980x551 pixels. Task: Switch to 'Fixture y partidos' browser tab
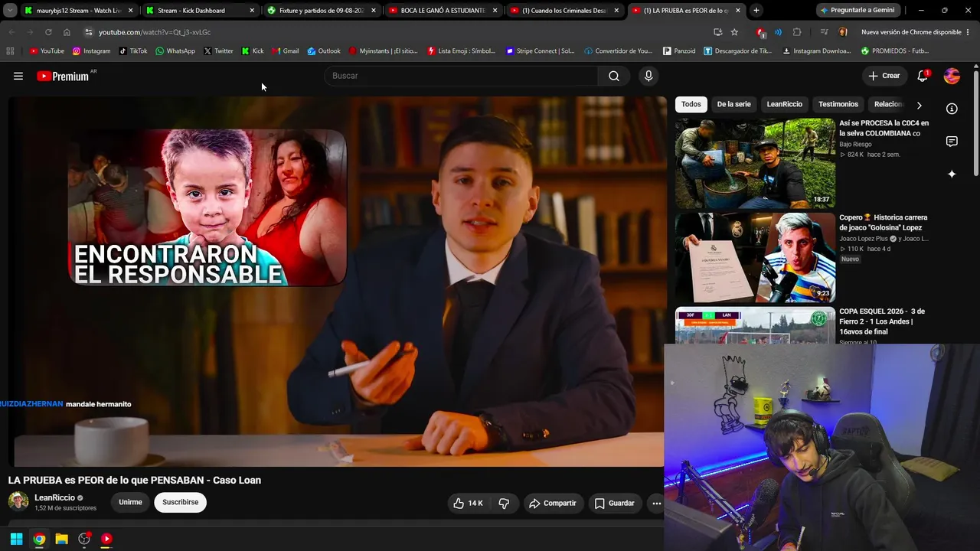pos(322,11)
